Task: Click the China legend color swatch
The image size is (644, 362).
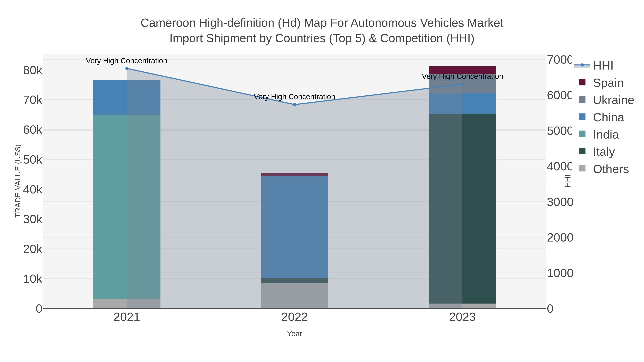Action: pyautogui.click(x=582, y=117)
